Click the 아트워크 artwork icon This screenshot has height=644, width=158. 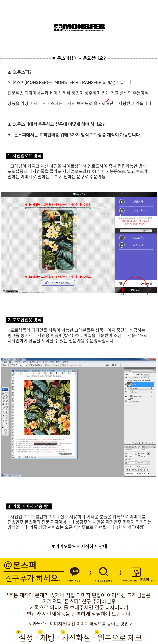point(122,245)
